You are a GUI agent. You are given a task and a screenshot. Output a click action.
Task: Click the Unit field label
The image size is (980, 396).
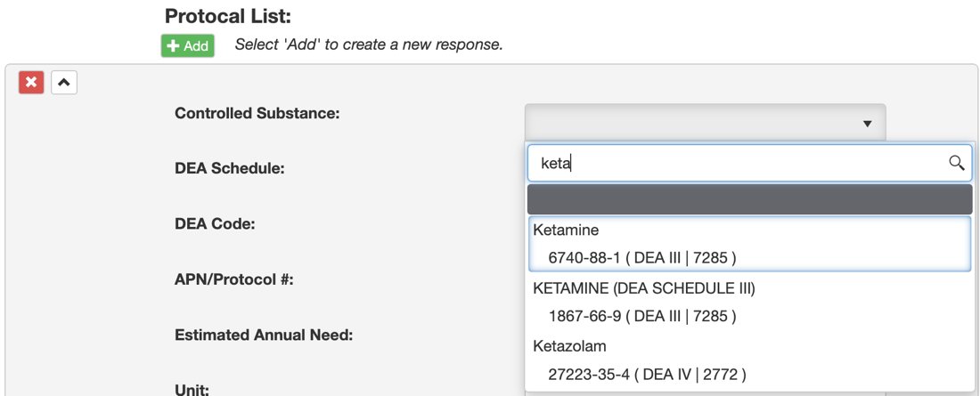(192, 390)
